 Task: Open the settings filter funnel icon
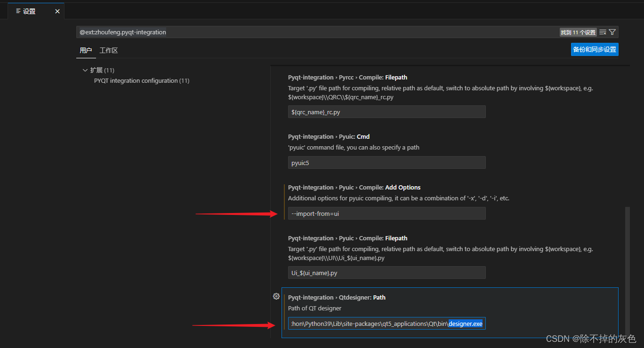click(612, 32)
